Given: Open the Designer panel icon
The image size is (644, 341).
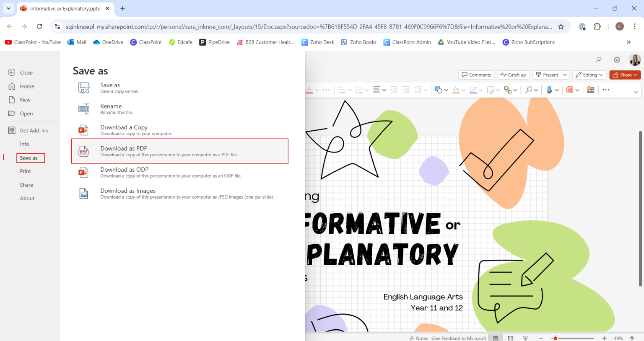Looking at the screenshot, I should click(591, 90).
